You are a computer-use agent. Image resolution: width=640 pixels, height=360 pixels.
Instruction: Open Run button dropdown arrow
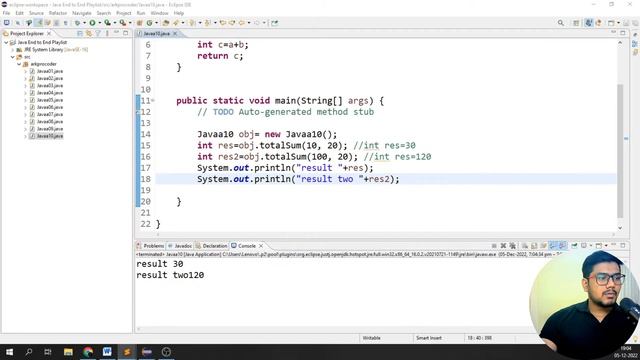tap(100, 23)
